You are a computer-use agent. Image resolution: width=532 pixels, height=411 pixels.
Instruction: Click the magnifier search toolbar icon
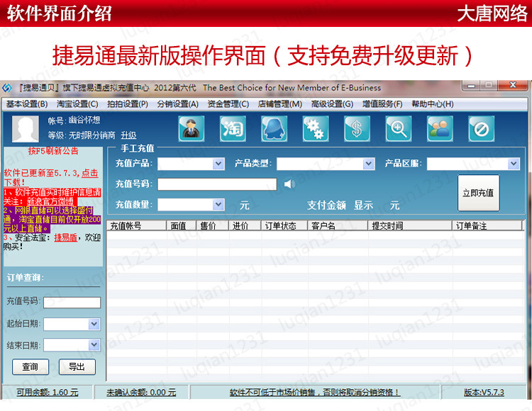click(x=399, y=128)
